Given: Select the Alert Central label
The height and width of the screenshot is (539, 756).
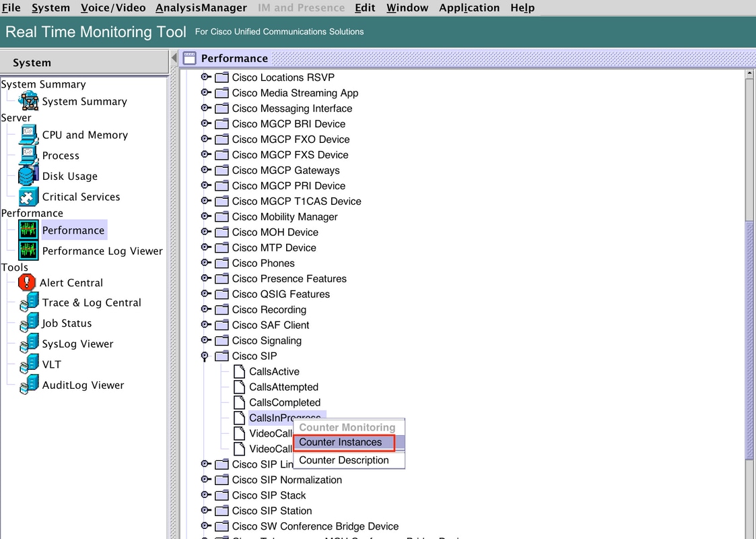Looking at the screenshot, I should pyautogui.click(x=71, y=282).
